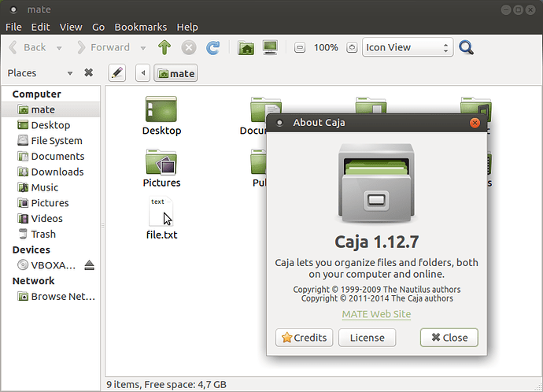543x392 pixels.
Task: Open the Places side pane dropdown
Action: tap(70, 73)
